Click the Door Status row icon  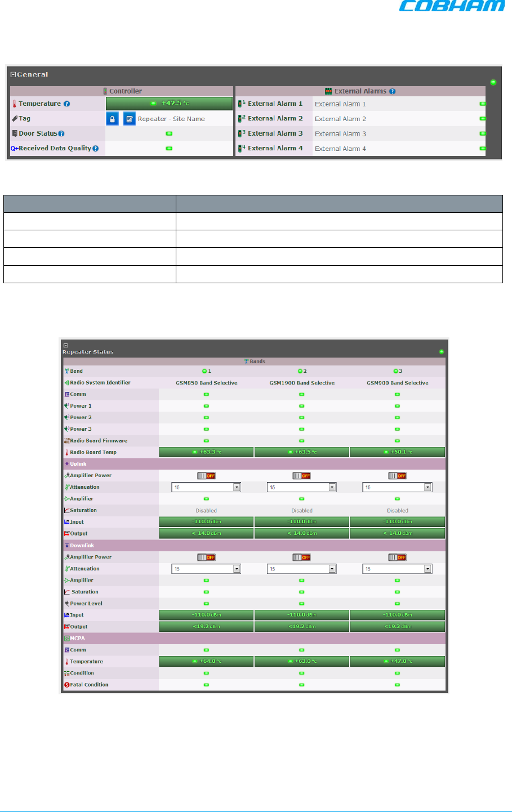pos(15,133)
